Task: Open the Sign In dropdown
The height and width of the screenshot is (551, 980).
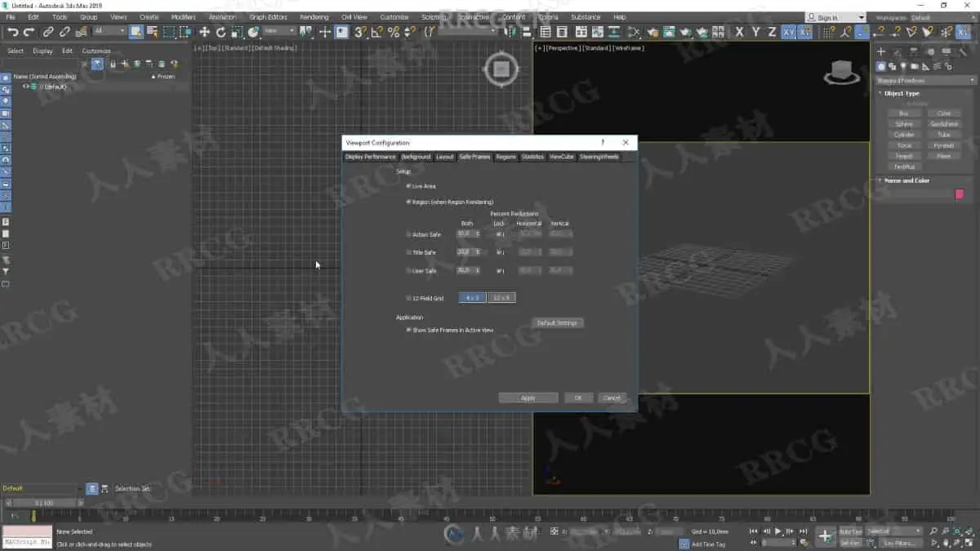Action: (x=835, y=17)
